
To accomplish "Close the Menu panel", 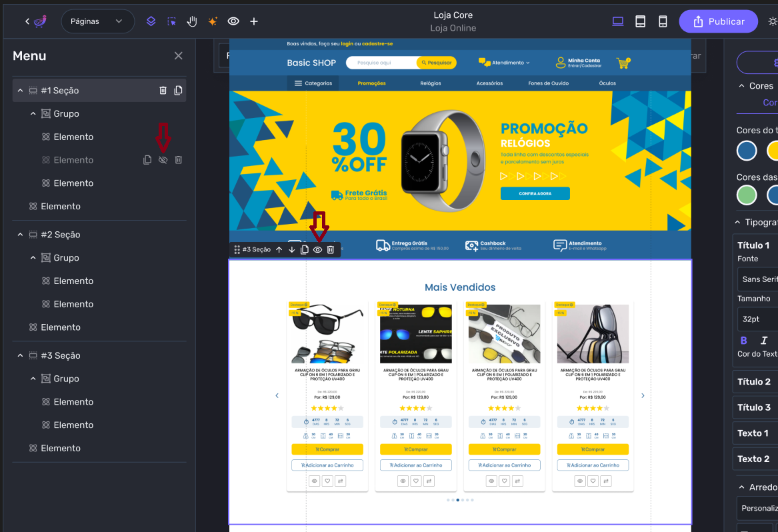I will 178,56.
